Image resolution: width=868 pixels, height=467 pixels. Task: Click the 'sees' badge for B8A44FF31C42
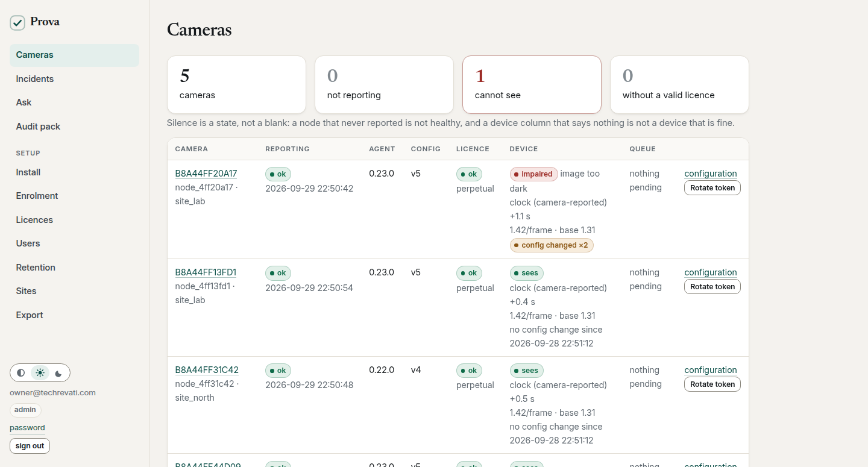pyautogui.click(x=527, y=371)
